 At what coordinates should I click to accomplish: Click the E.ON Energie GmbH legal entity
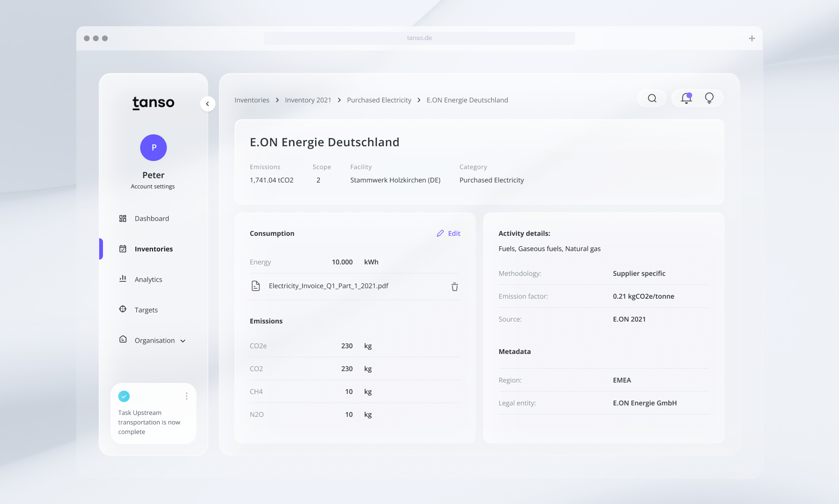(x=645, y=403)
